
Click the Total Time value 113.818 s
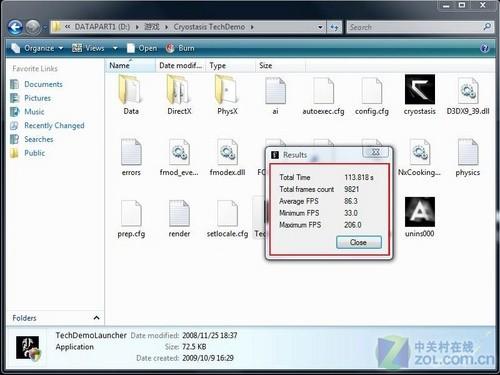click(359, 177)
